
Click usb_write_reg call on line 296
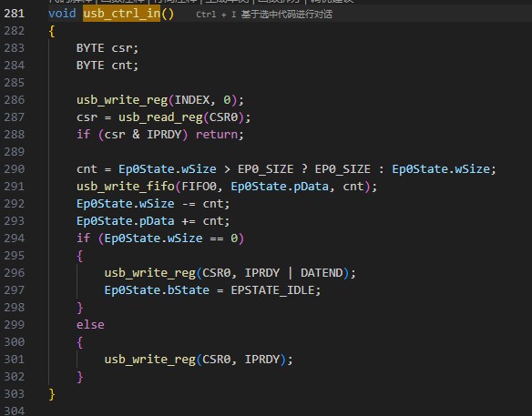pos(149,273)
